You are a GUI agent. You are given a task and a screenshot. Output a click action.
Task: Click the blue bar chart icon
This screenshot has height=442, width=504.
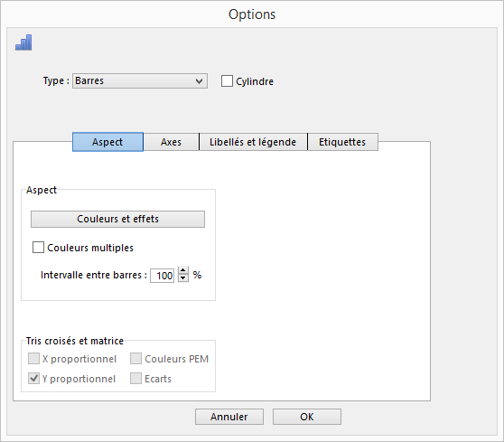23,42
